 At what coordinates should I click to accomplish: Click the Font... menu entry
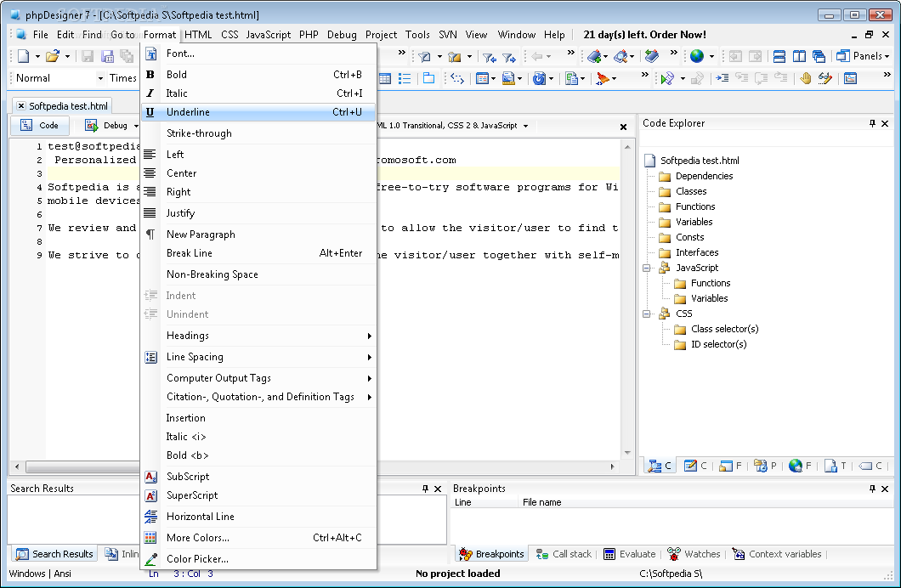[258, 54]
